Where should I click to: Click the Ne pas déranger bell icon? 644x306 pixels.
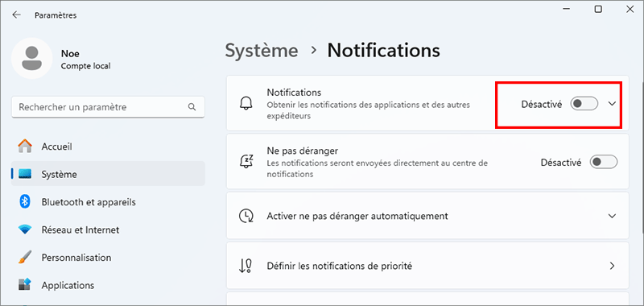click(x=246, y=162)
